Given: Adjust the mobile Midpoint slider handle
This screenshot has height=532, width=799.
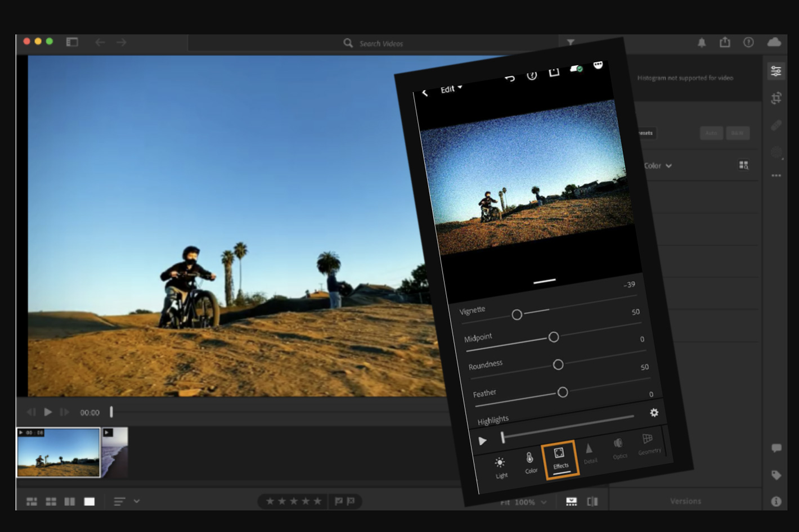Looking at the screenshot, I should tap(554, 337).
